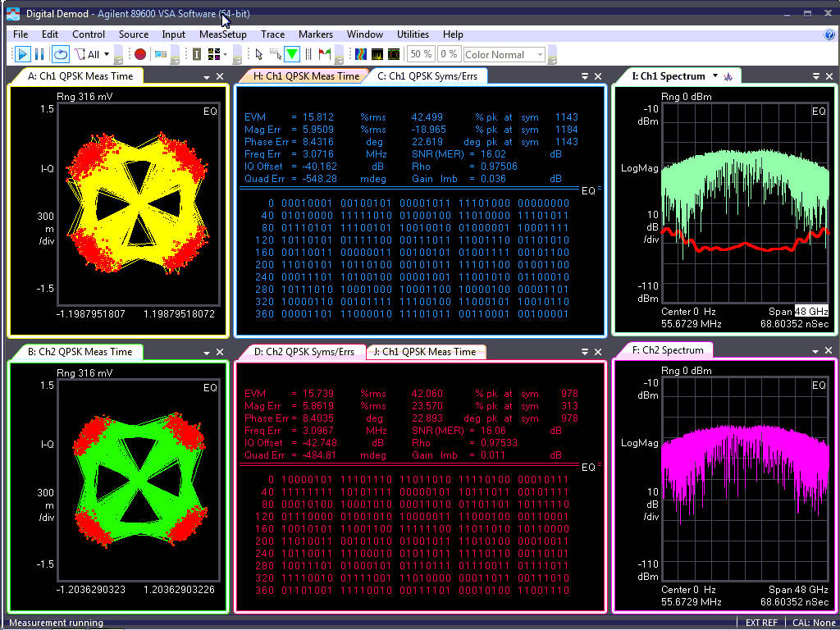The image size is (840, 630).
Task: Toggle the continuous sweep restart icon
Action: tap(61, 54)
